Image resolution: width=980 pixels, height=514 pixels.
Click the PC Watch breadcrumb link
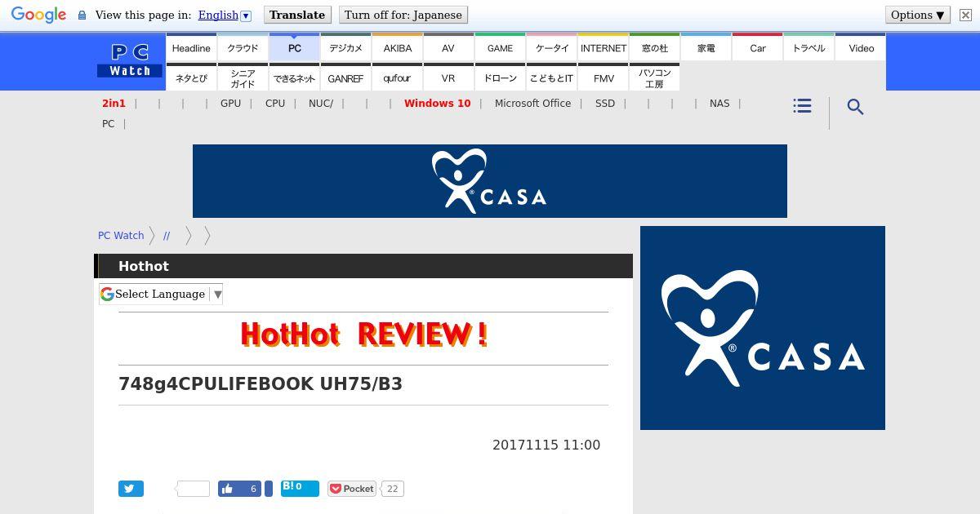click(x=121, y=235)
